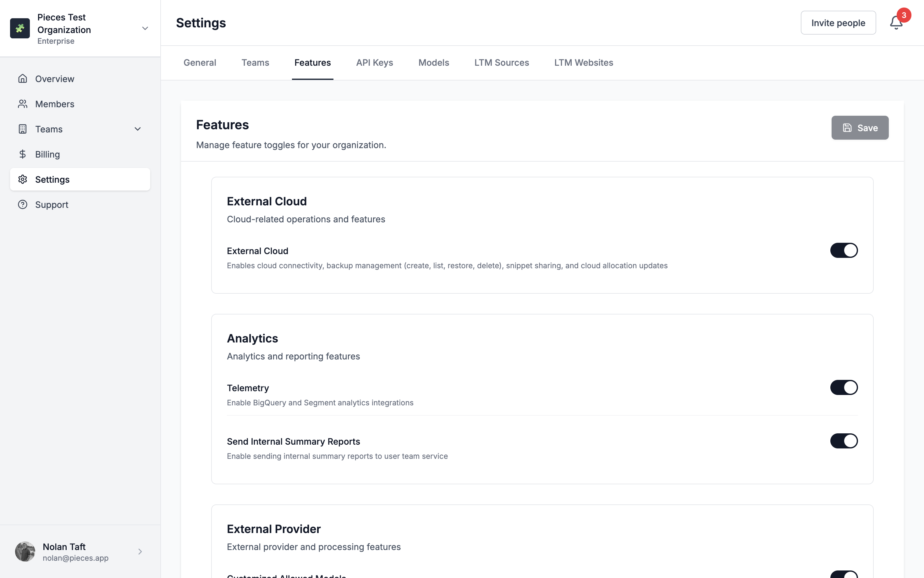Click the Settings gear icon

pos(23,179)
